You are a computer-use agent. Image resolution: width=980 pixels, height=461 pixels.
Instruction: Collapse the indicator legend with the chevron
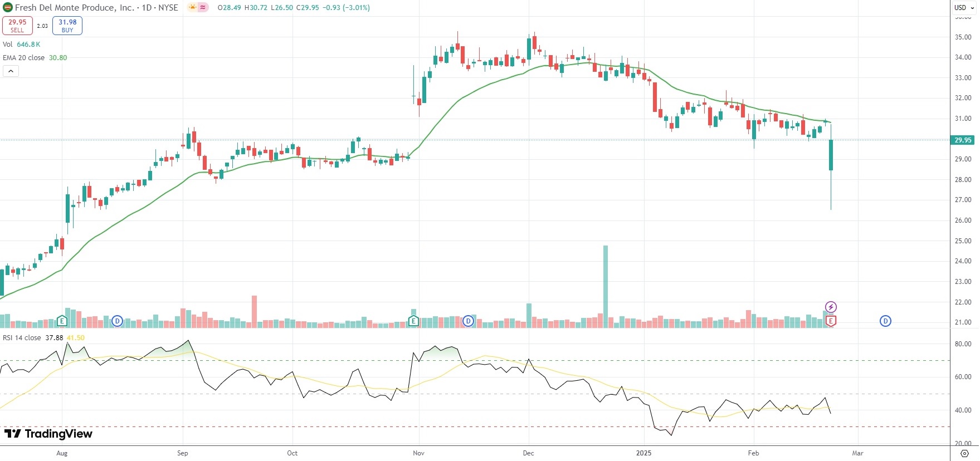pos(11,71)
